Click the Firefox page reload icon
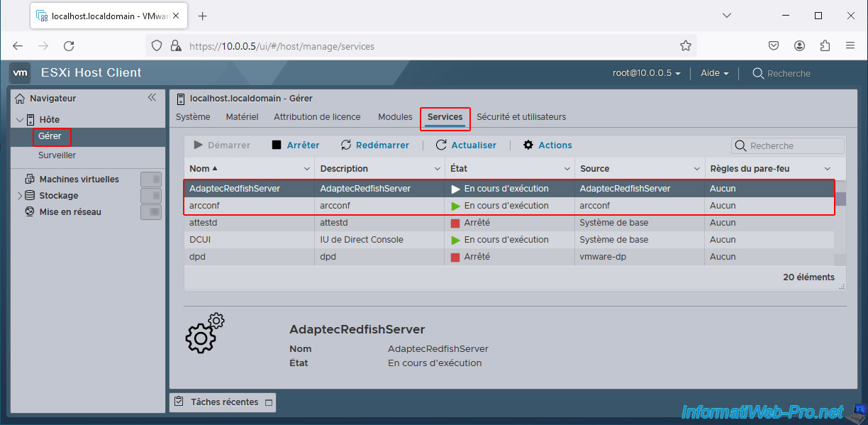Image resolution: width=868 pixels, height=425 pixels. 69,46
